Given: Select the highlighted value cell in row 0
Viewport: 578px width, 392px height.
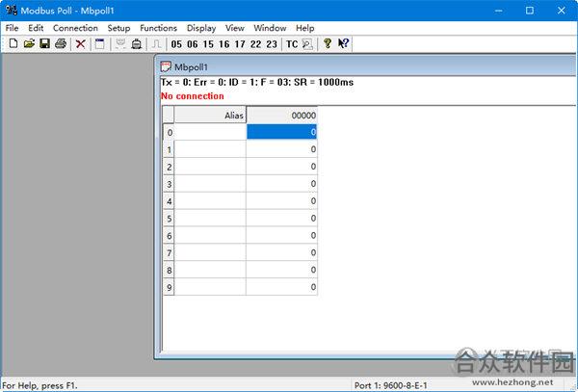Looking at the screenshot, I should point(281,132).
